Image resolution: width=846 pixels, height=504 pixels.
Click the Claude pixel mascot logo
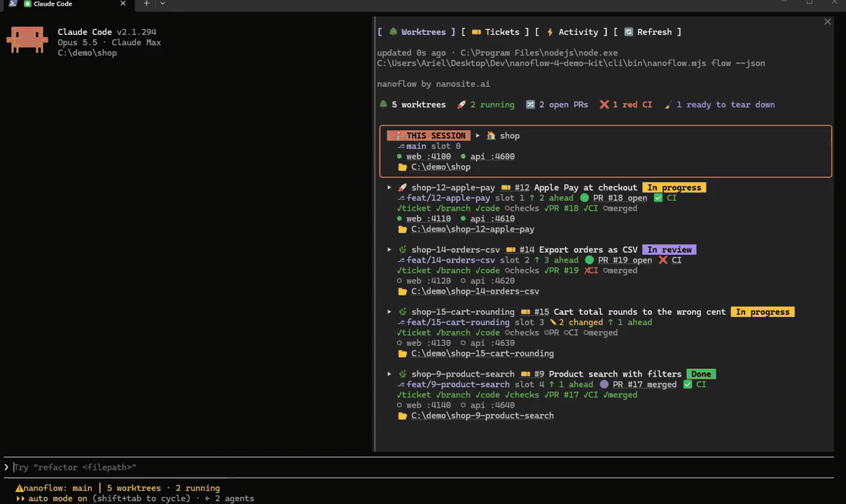click(x=27, y=40)
